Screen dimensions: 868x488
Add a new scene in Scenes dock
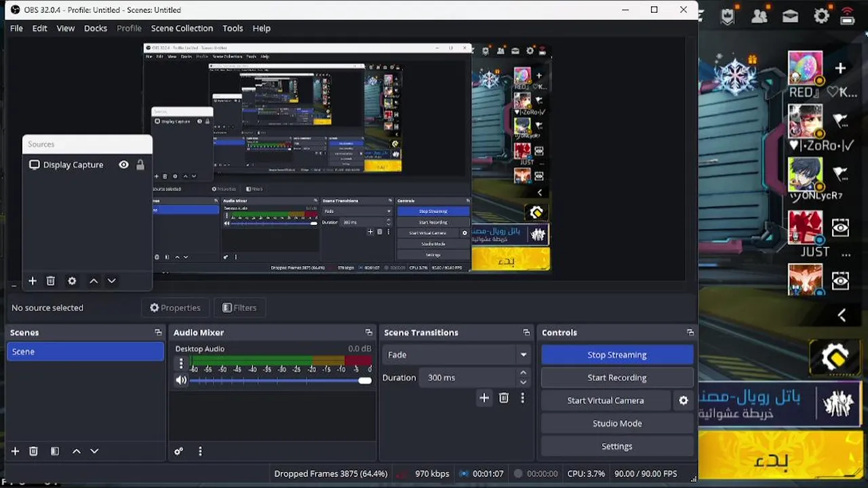click(15, 451)
